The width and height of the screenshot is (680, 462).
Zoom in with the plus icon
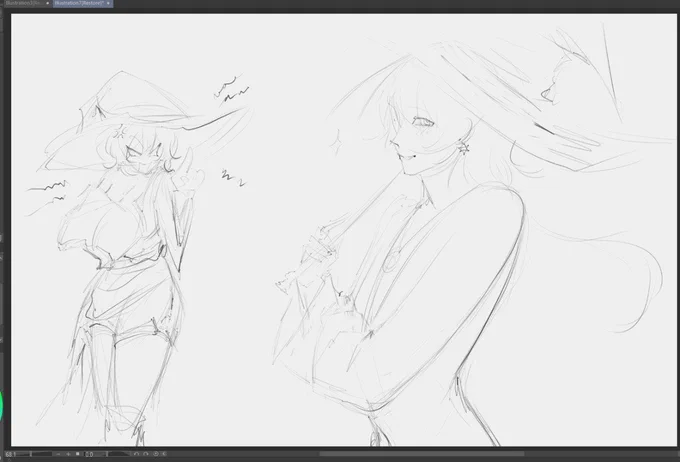click(x=68, y=454)
